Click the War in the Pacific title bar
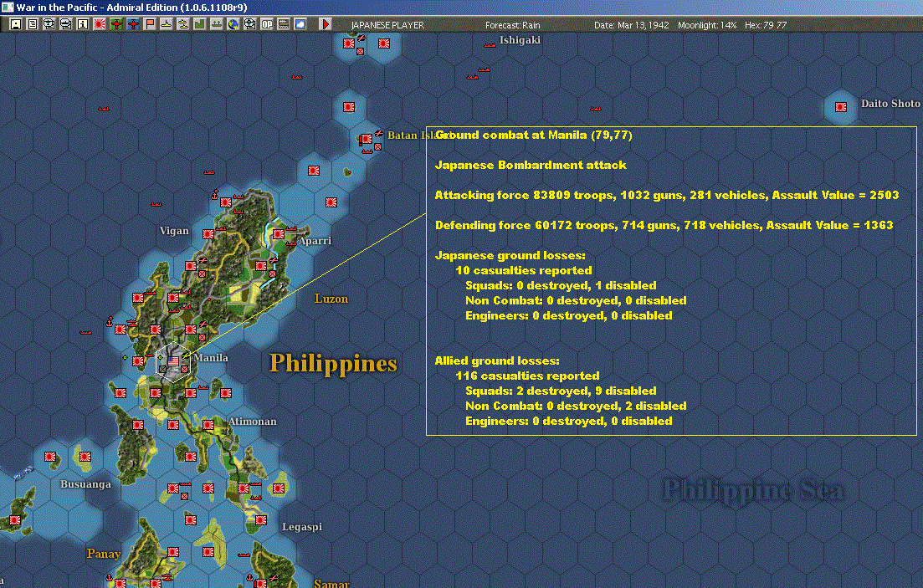This screenshot has width=923, height=588. pyautogui.click(x=462, y=8)
